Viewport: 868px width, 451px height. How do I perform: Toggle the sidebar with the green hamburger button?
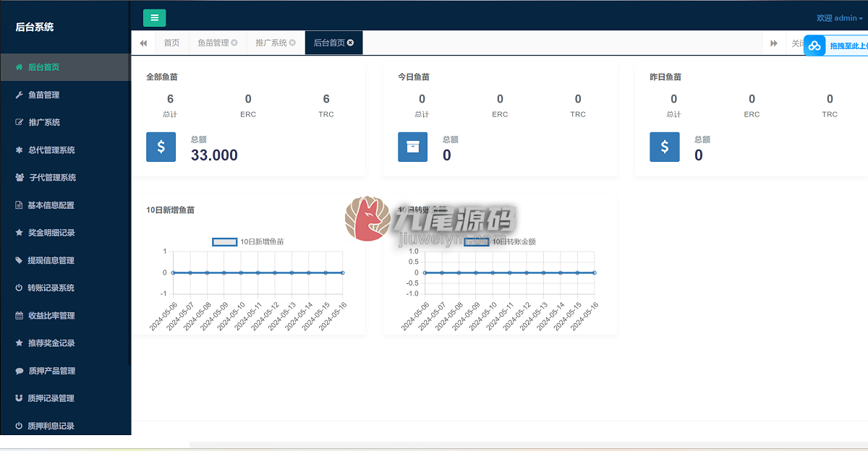pyautogui.click(x=154, y=18)
